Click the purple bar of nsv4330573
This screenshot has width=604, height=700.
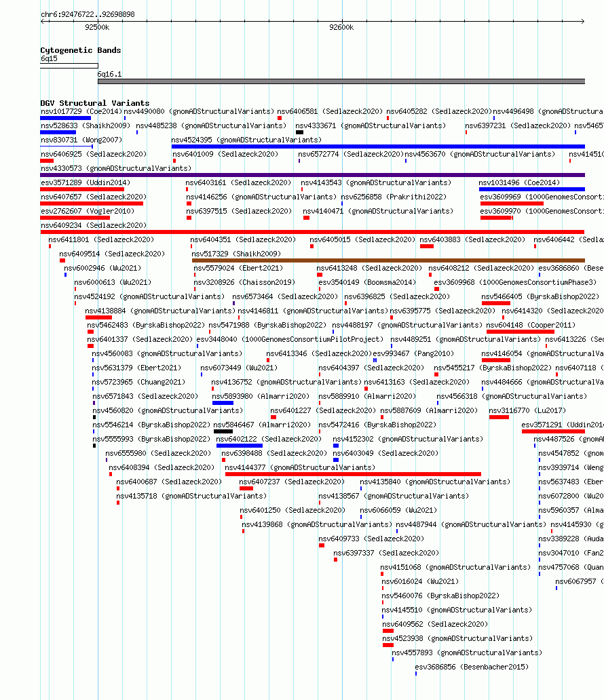(312, 175)
